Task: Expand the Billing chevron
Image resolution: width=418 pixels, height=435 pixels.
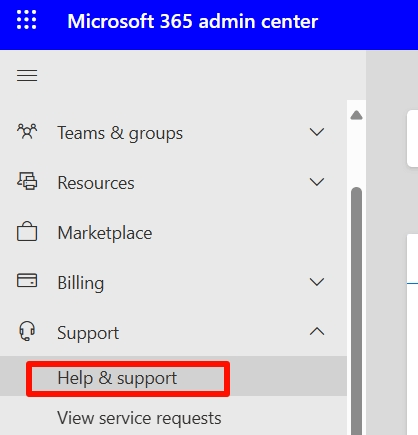Action: click(x=317, y=282)
